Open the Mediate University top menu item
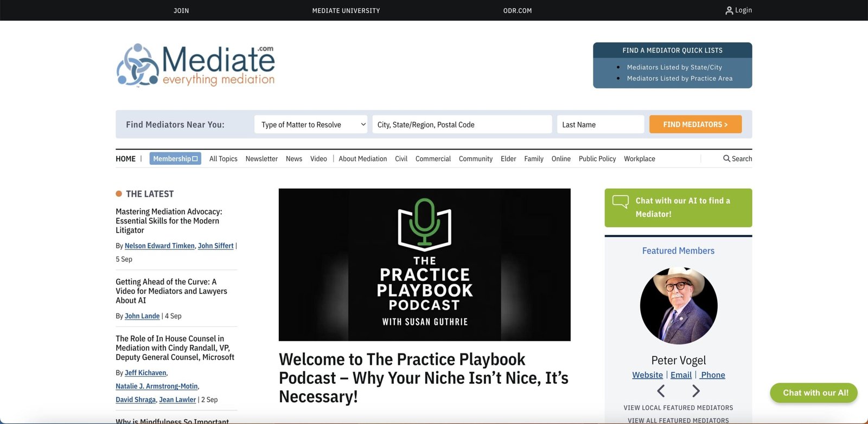The height and width of the screenshot is (424, 868). click(346, 10)
